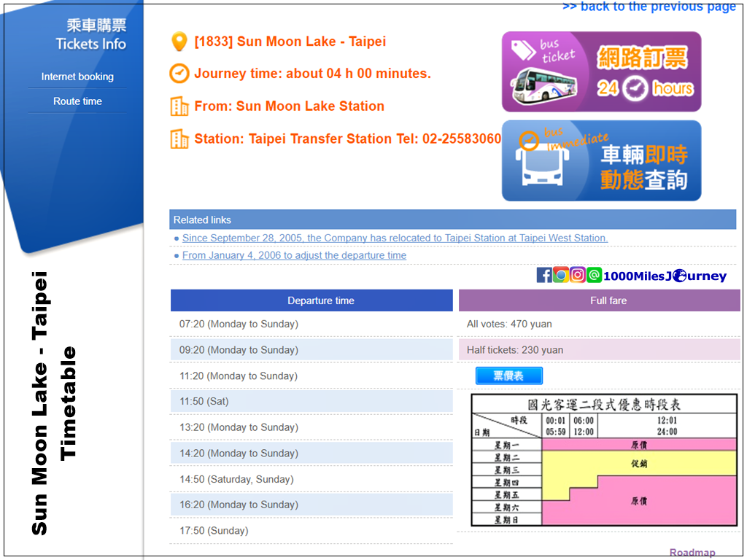Click the pink 原價 row for 星期一

639,445
